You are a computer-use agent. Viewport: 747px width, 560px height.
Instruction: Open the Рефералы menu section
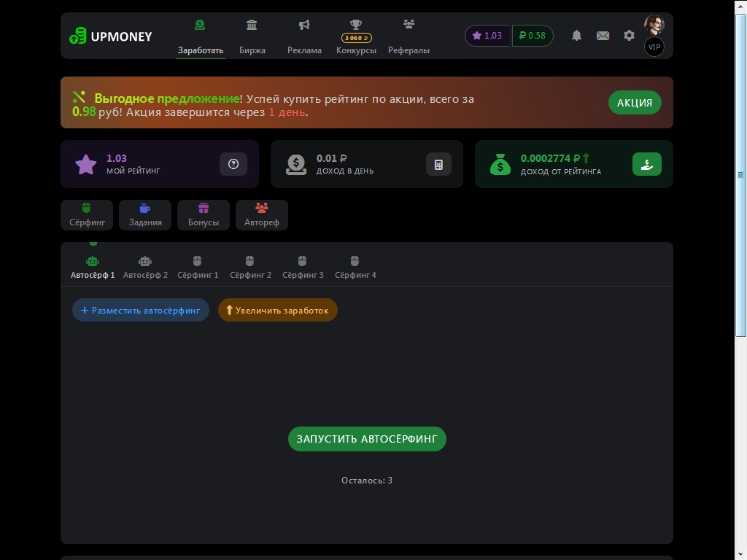(x=409, y=36)
